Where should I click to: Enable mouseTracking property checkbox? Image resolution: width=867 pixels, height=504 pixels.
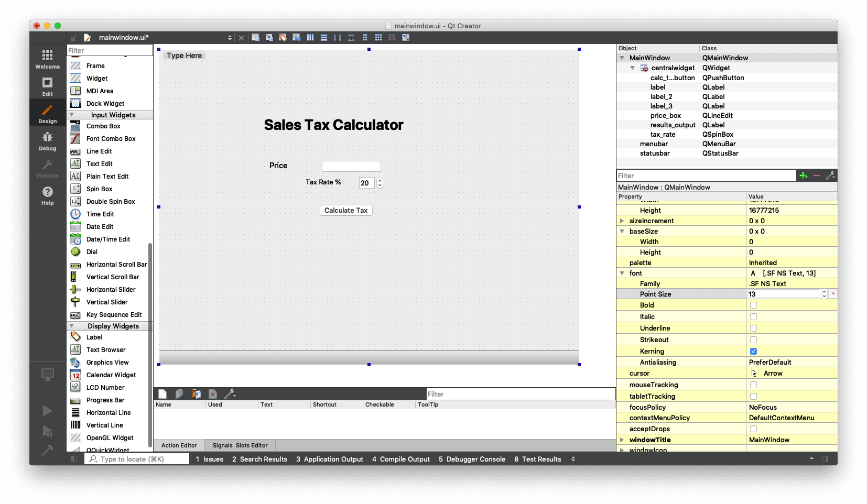(x=753, y=385)
